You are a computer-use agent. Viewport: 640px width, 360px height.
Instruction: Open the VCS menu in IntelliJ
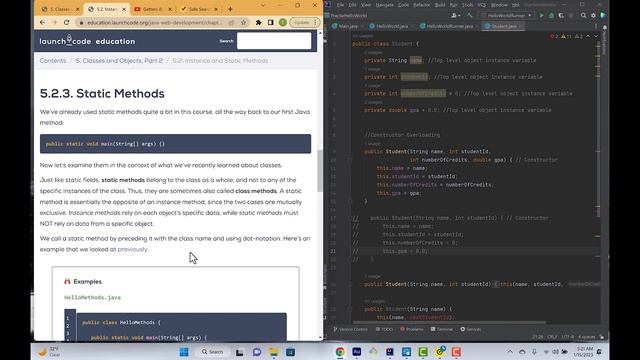[x=482, y=5]
